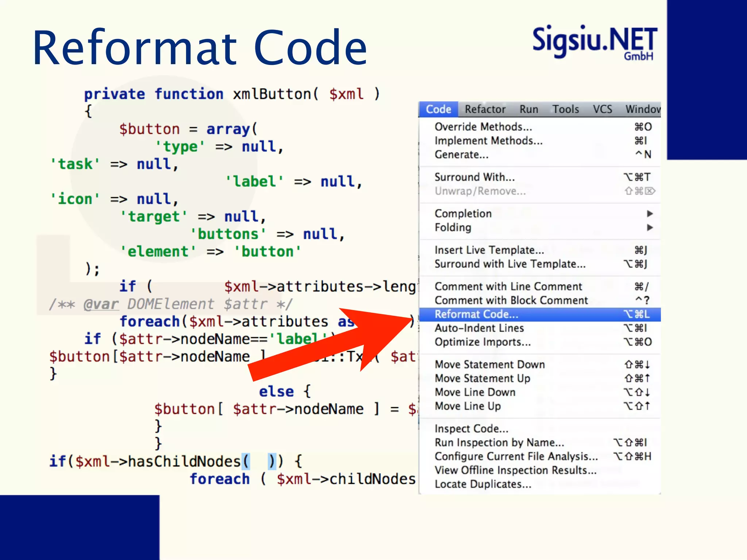Screen dimensions: 747x560
Task: Choose Insert Live Template...
Action: 540,250
